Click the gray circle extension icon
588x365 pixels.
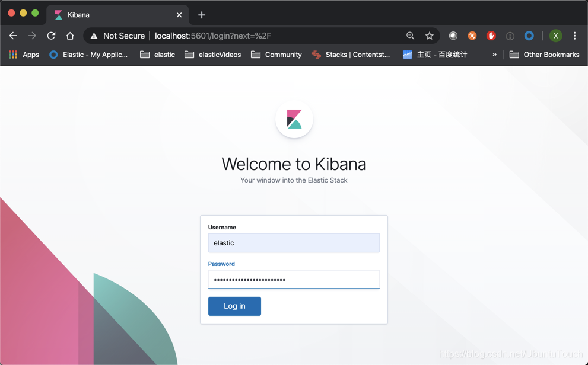(453, 36)
